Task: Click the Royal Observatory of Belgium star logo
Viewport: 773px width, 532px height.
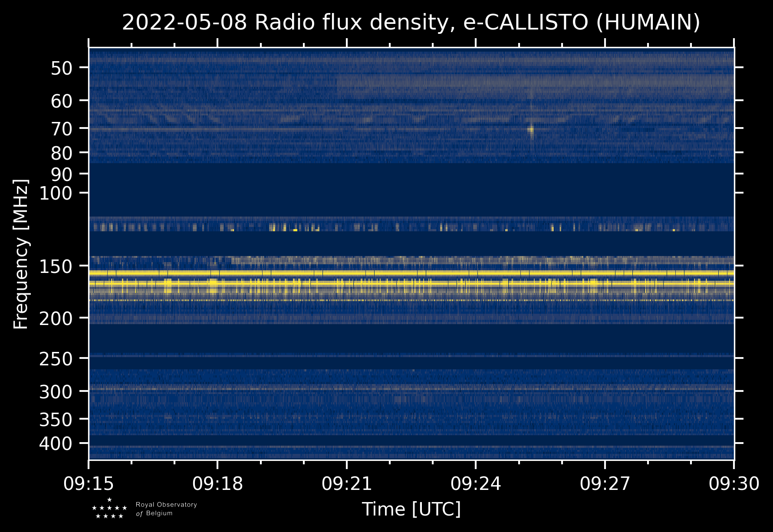Action: coord(109,509)
